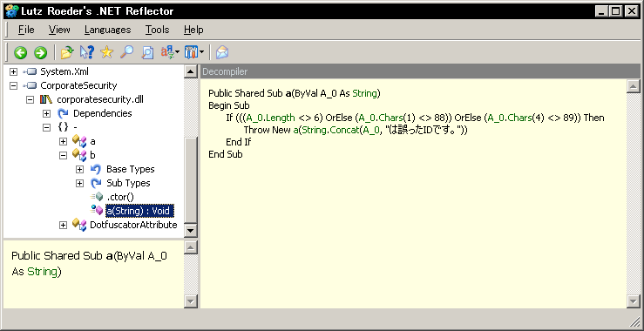Expand the System.Xml assembly node
Image resolution: width=644 pixels, height=331 pixels.
coord(14,72)
